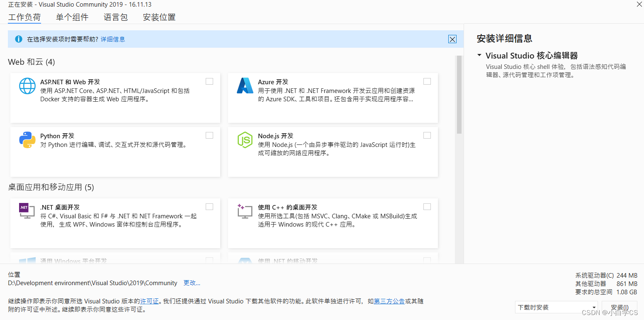Click the 桌面应用和移动应用 (5) heading
This screenshot has width=644, height=320.
pyautogui.click(x=51, y=188)
